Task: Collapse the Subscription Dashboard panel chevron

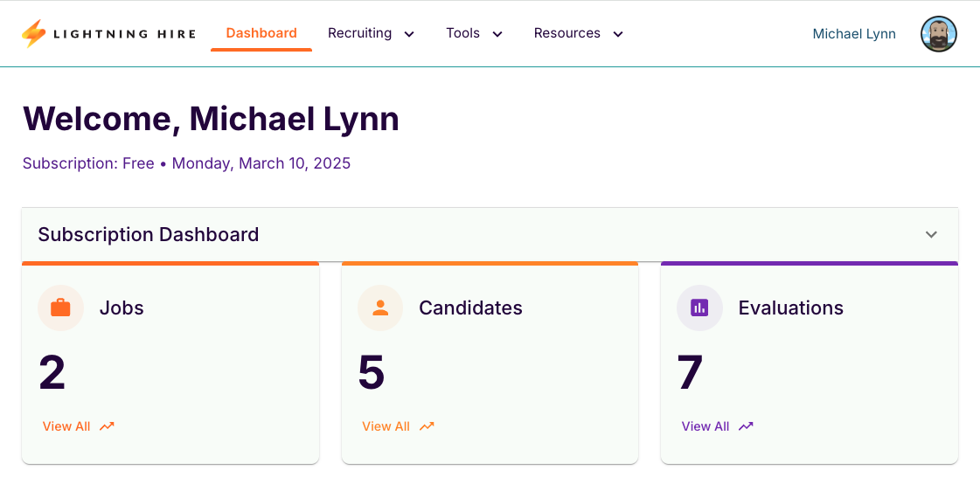Action: click(x=931, y=234)
